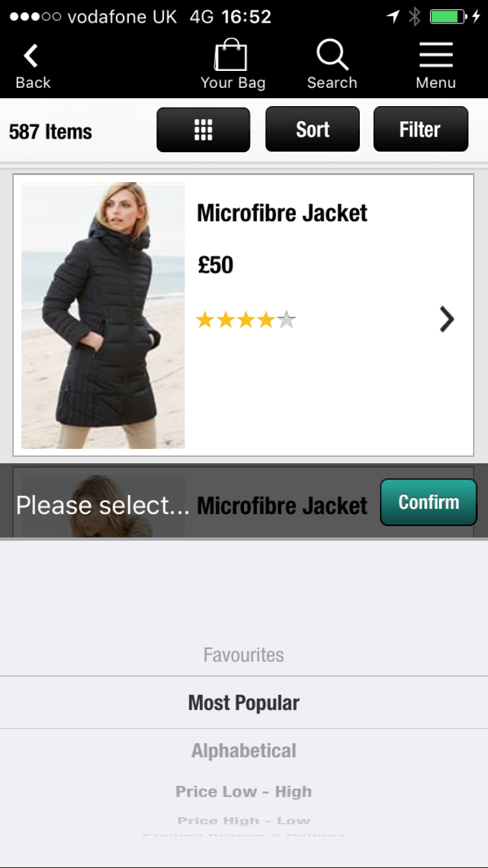488x868 pixels.
Task: Open Microfibre Jacket details chevron
Action: 446,319
